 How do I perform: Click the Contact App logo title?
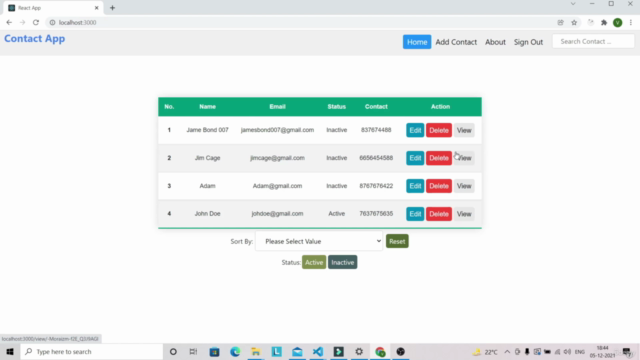(35, 38)
